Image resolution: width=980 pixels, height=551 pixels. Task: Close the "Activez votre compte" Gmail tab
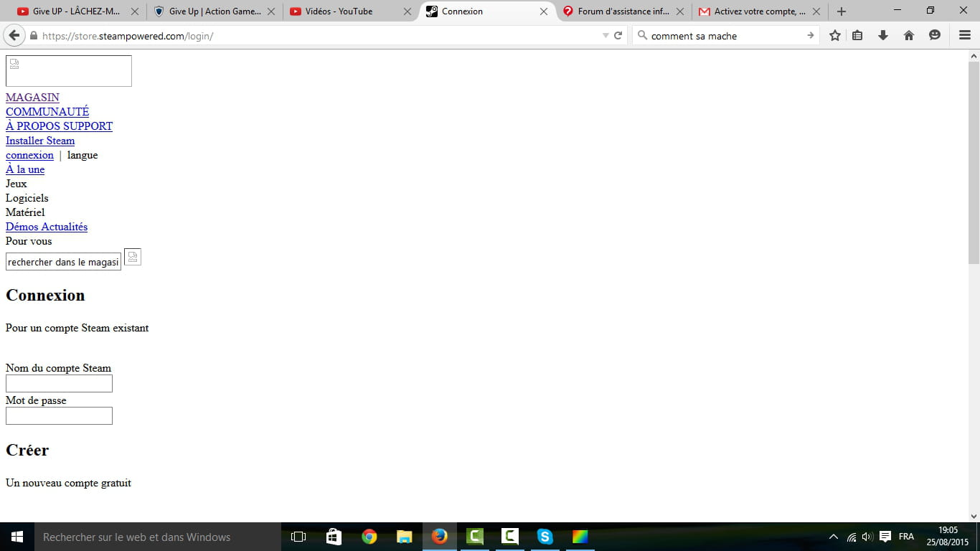(x=816, y=11)
